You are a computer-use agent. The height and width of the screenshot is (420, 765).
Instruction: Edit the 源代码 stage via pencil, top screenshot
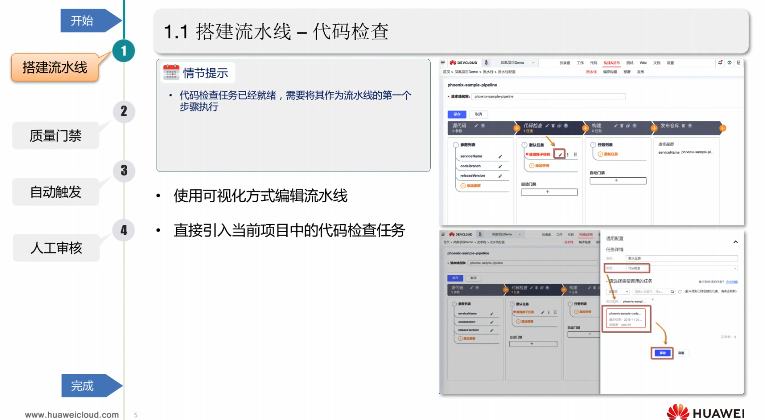coord(476,126)
